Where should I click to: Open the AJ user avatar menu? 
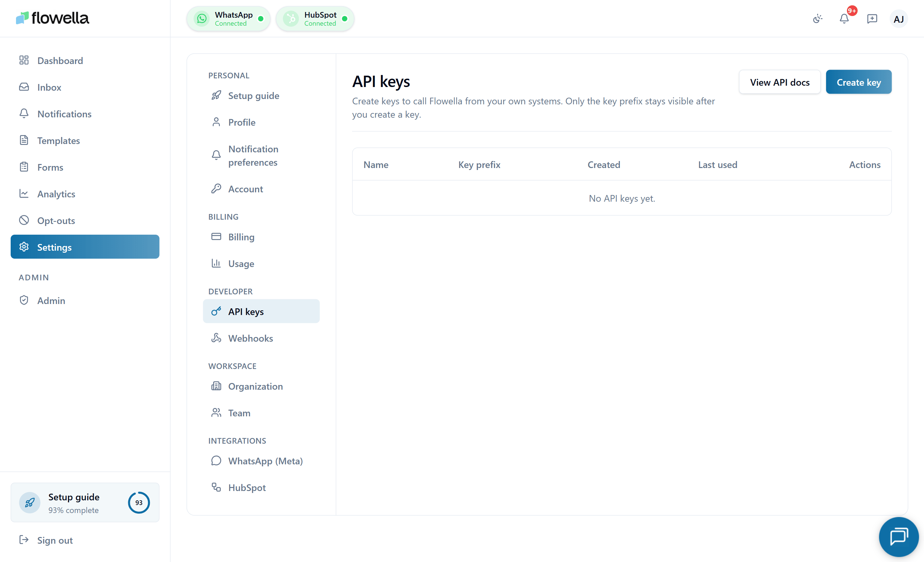[x=898, y=19]
